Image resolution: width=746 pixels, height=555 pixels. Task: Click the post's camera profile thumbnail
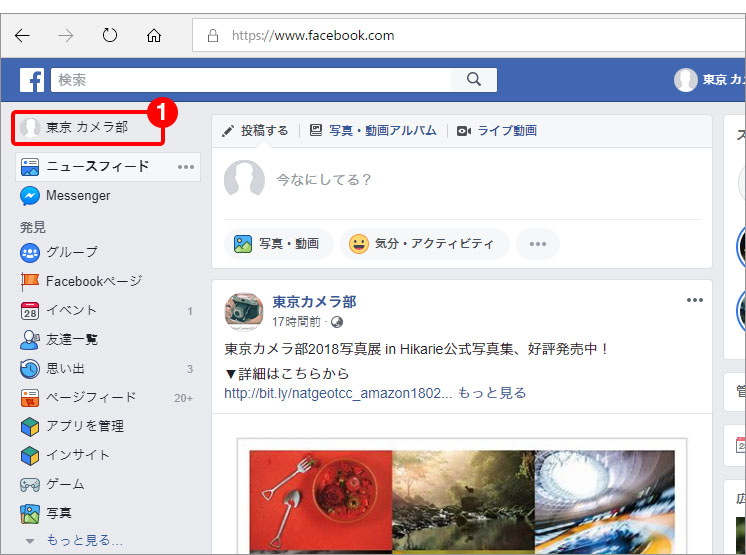point(244,312)
